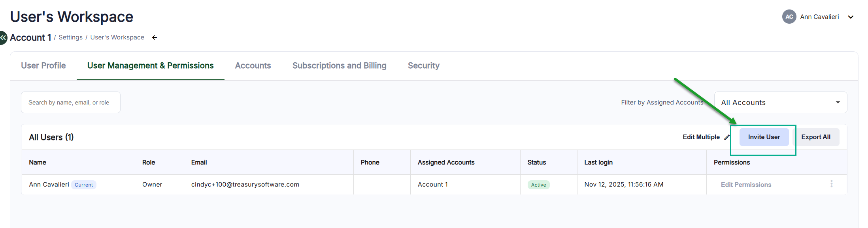
Task: Switch to the User Profile tab
Action: click(x=43, y=65)
